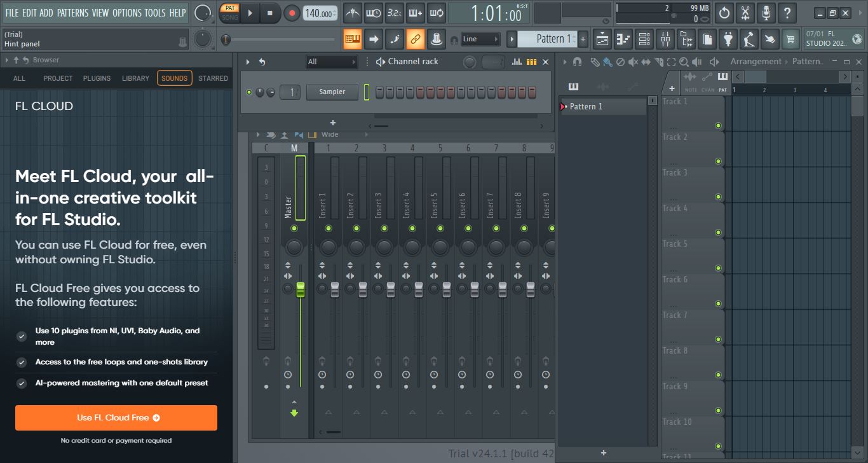Viewport: 868px width, 463px height.
Task: Mute the Master mixer track
Action: click(x=294, y=228)
